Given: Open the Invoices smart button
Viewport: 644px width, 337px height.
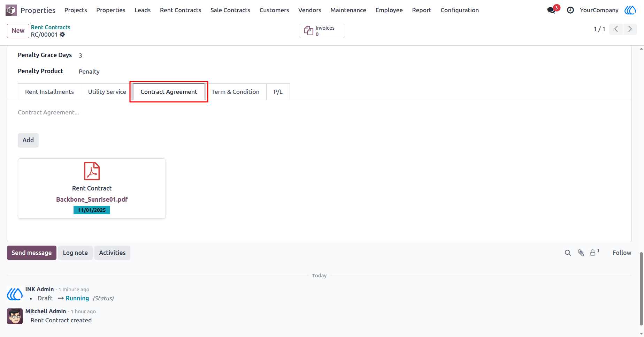Looking at the screenshot, I should (x=322, y=31).
